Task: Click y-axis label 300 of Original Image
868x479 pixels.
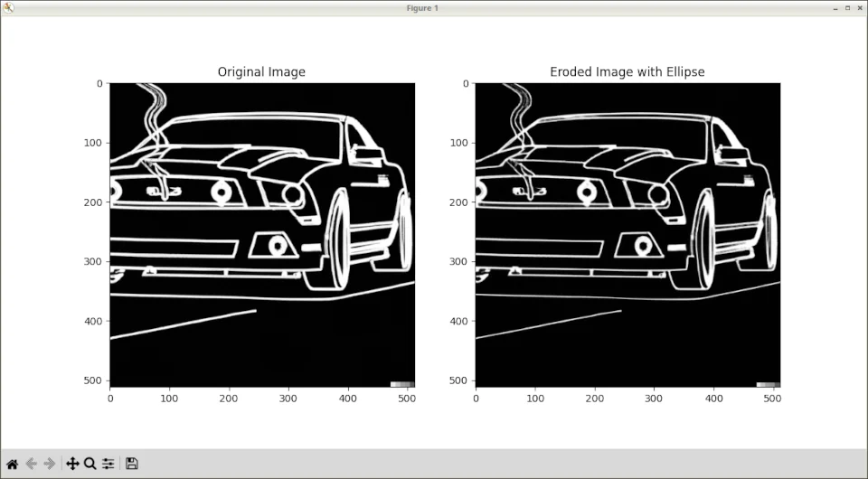Action: 94,261
